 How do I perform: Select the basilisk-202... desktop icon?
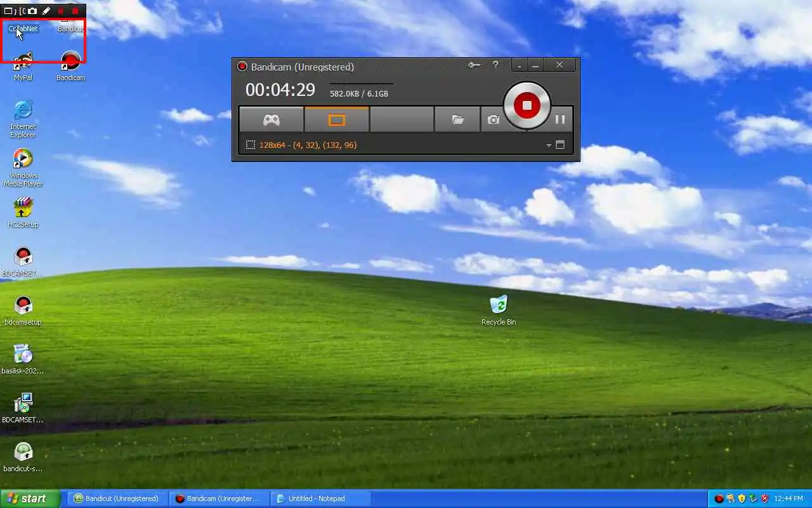(x=23, y=359)
